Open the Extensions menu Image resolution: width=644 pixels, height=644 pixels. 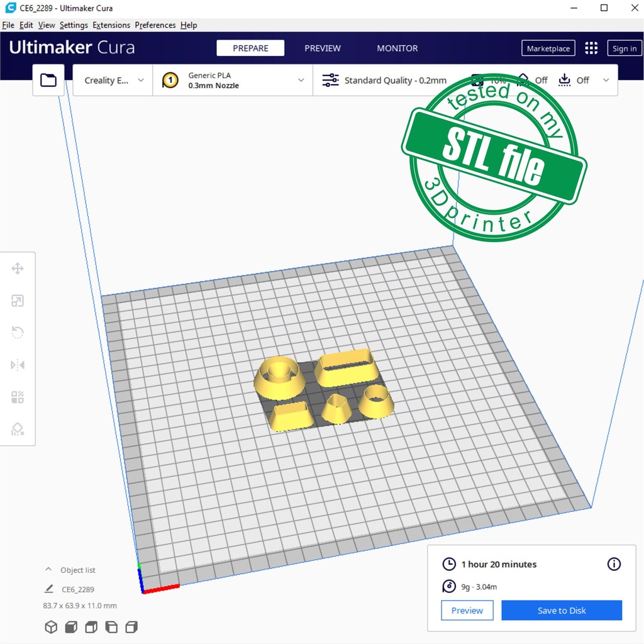[x=111, y=25]
